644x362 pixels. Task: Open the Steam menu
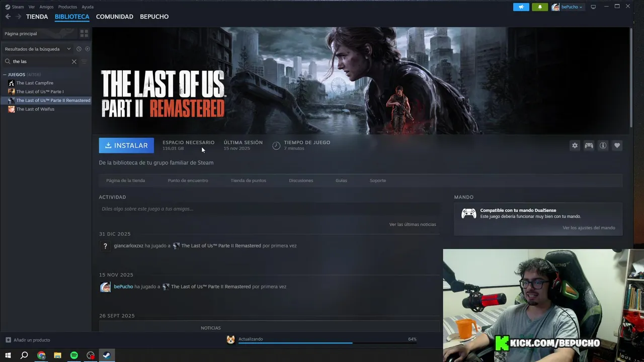[18, 7]
